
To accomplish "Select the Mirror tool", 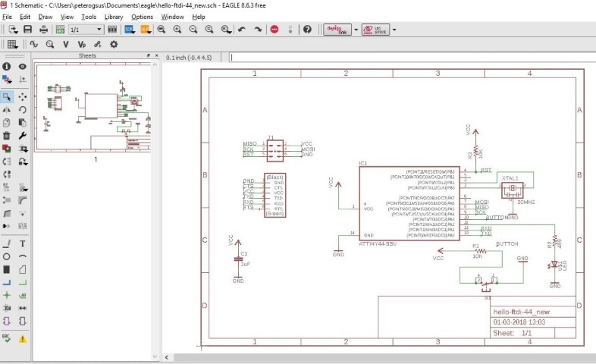I will pyautogui.click(x=7, y=110).
